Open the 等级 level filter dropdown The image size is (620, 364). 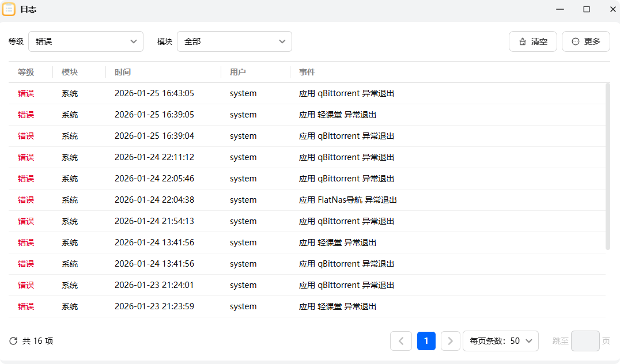86,41
